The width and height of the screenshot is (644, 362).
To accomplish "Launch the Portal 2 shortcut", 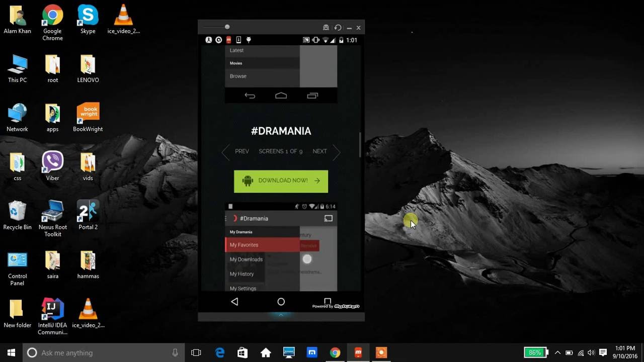I will pos(88,216).
